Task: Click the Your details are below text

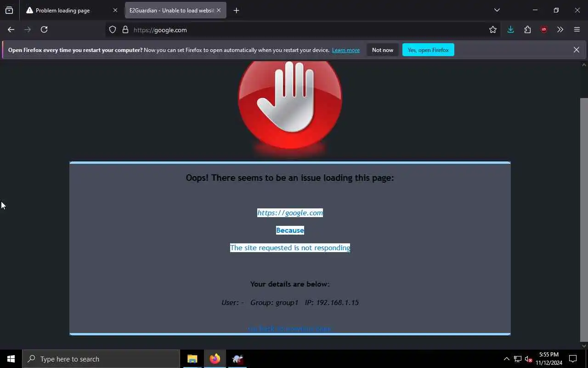Action: [x=290, y=284]
